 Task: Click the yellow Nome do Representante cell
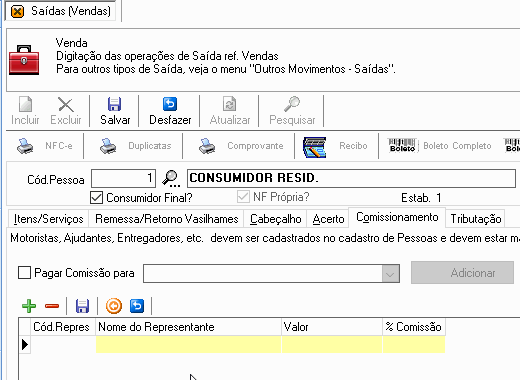[188, 344]
